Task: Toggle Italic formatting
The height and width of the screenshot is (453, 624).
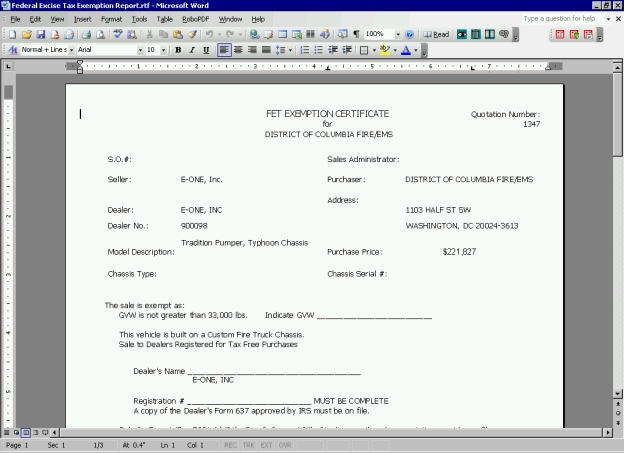Action: click(192, 50)
